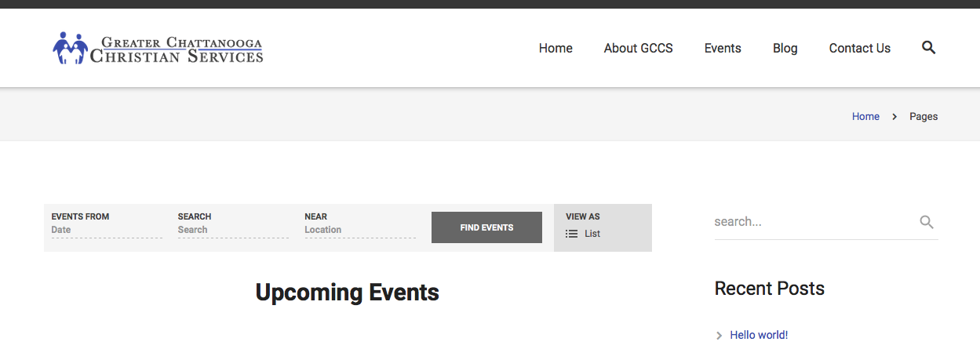
Task: Click the Search keyword field in events bar
Action: 233,230
